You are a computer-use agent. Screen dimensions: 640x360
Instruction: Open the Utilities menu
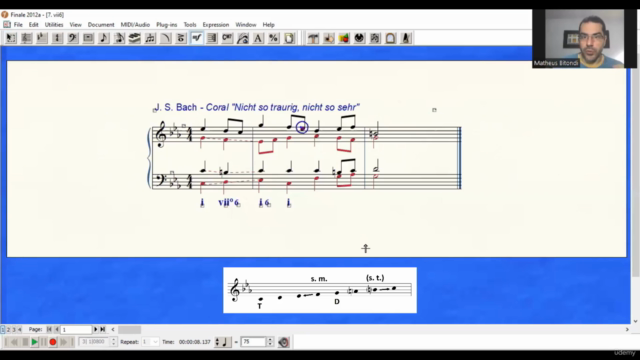(54, 24)
